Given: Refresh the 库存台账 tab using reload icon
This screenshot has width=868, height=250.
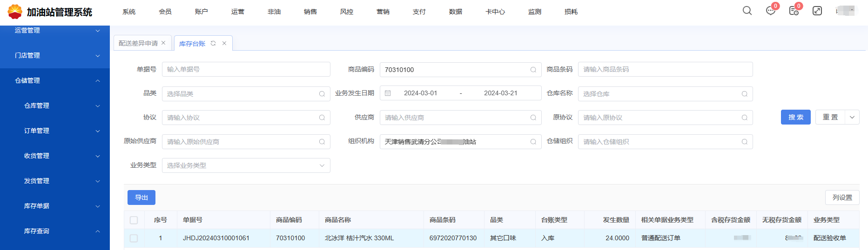Looking at the screenshot, I should [x=213, y=43].
